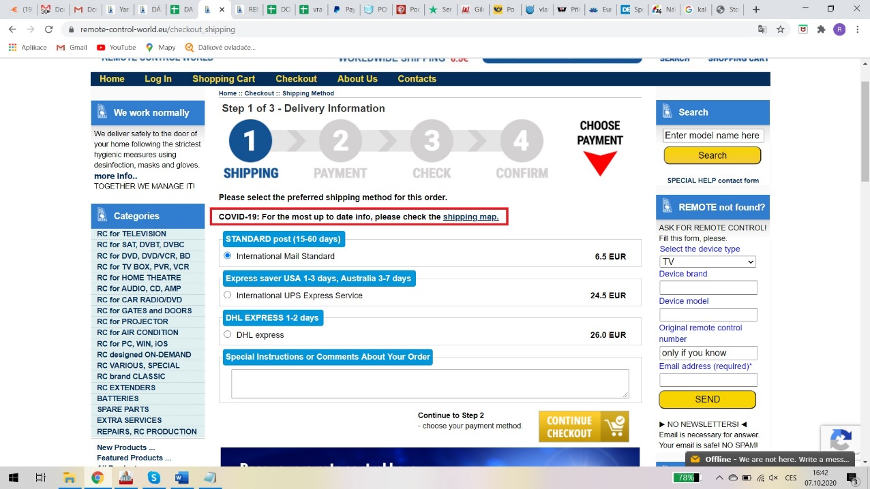
Task: Open Shopping Cart in the navigation bar
Action: tap(224, 79)
